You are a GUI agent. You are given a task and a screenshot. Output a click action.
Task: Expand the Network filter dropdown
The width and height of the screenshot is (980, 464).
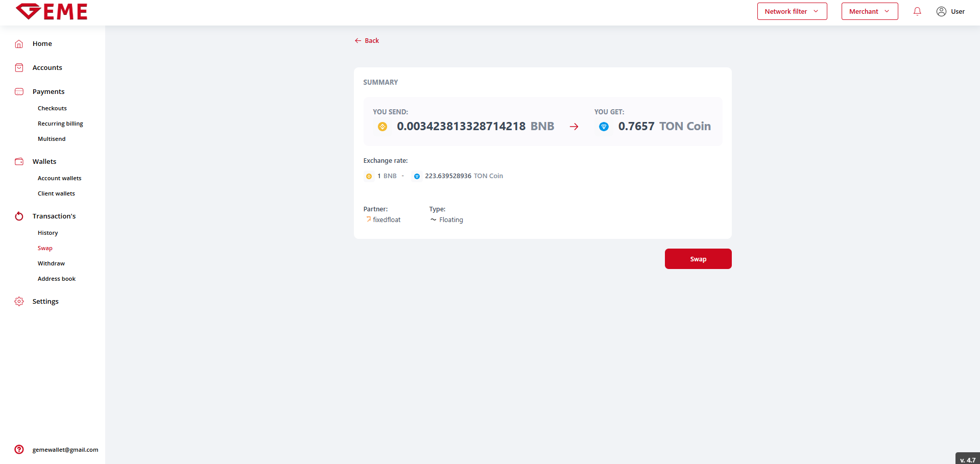click(x=792, y=11)
